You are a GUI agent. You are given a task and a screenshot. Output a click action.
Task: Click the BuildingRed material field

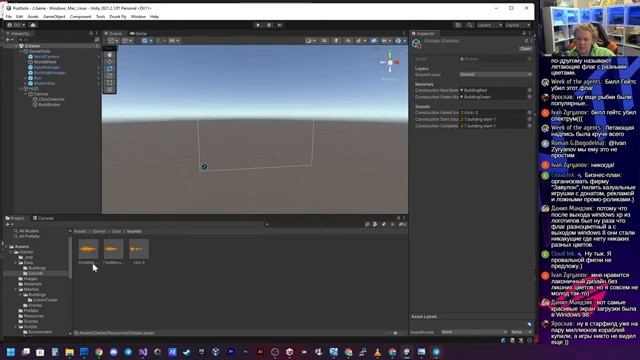[x=493, y=90]
